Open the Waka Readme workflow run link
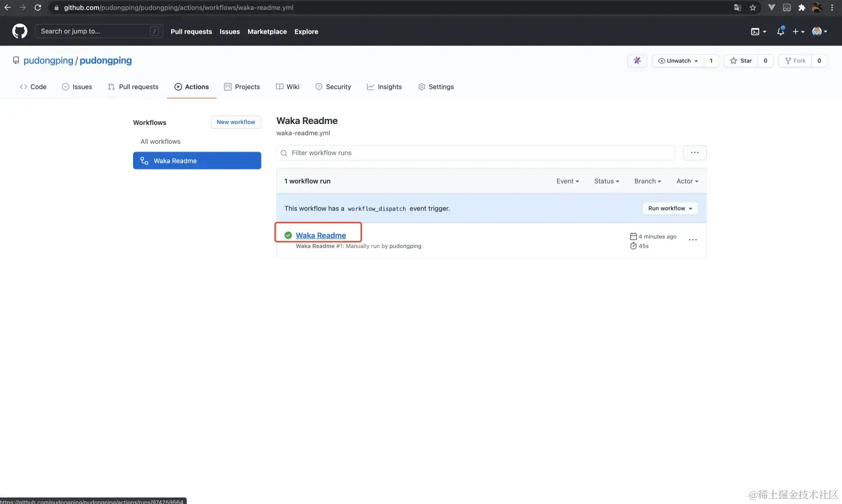The image size is (842, 504). pos(321,235)
